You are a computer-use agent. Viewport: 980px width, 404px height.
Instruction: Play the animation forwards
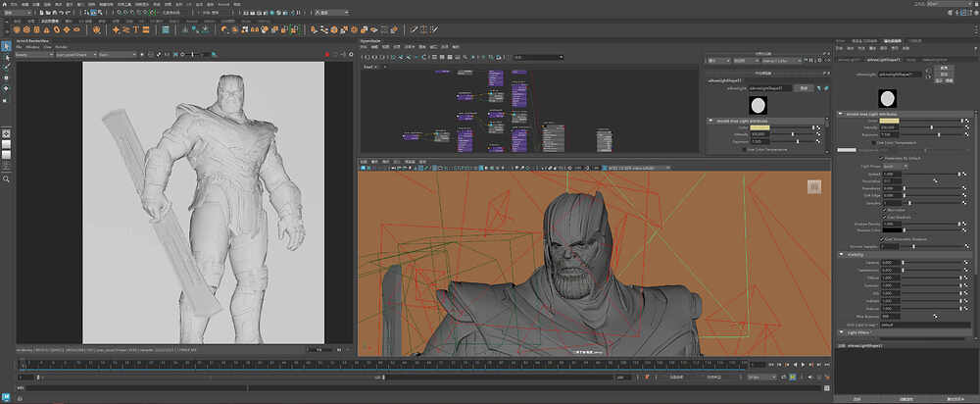tap(804, 365)
